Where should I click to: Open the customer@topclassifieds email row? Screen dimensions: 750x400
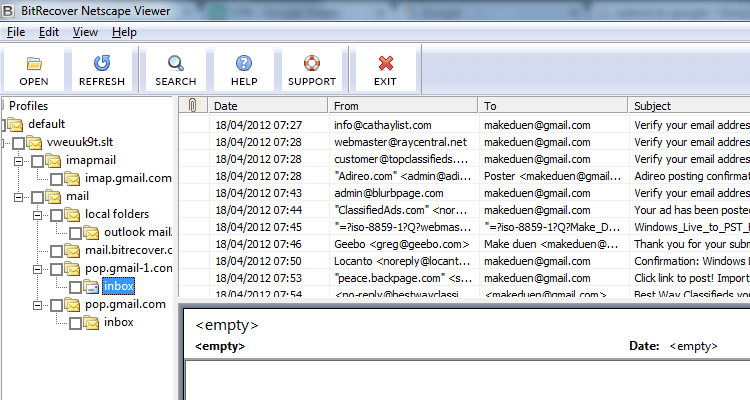pyautogui.click(x=464, y=159)
